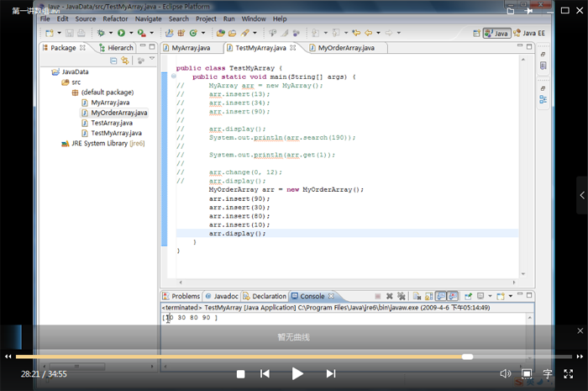Click Pin Console icon
This screenshot has height=391, width=588.
click(x=469, y=296)
